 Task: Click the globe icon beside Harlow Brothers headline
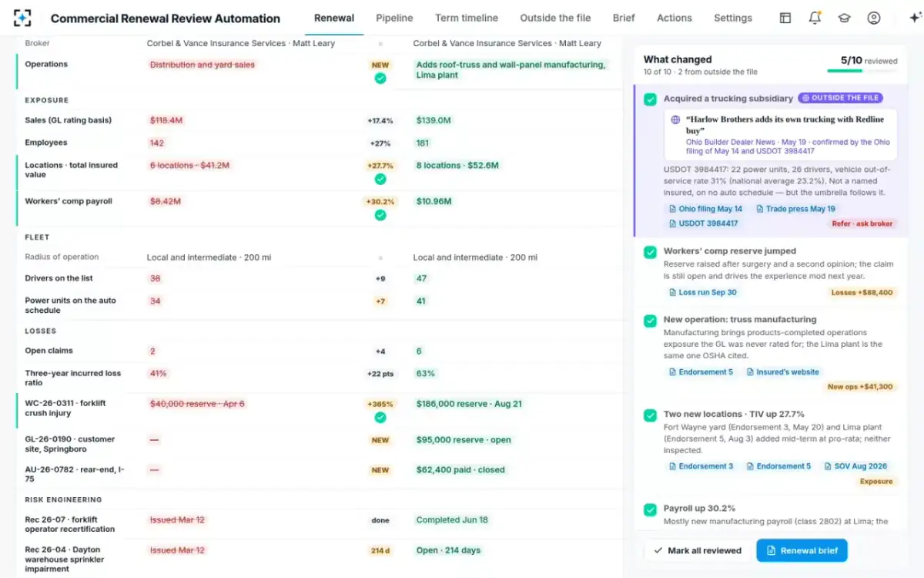click(675, 120)
